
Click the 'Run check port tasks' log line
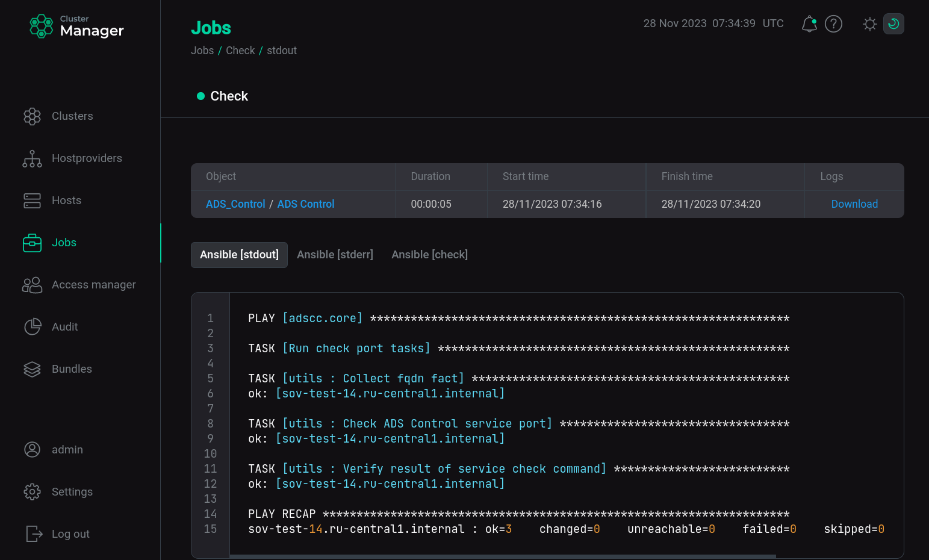pos(518,348)
